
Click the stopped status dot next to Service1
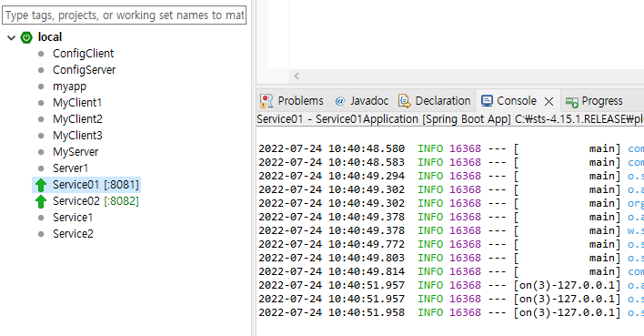pos(41,218)
